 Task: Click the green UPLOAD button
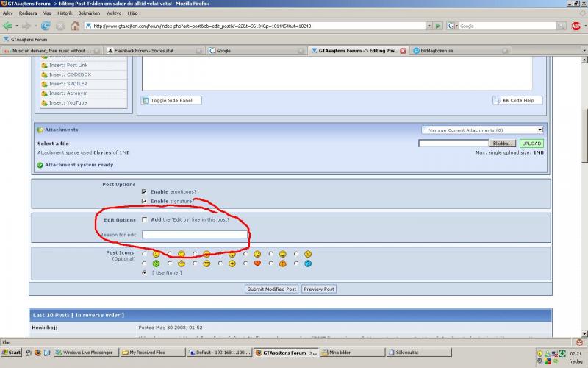point(531,144)
